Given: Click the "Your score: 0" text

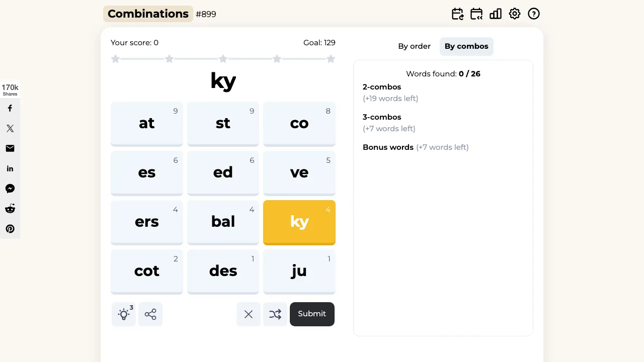Looking at the screenshot, I should [x=134, y=43].
